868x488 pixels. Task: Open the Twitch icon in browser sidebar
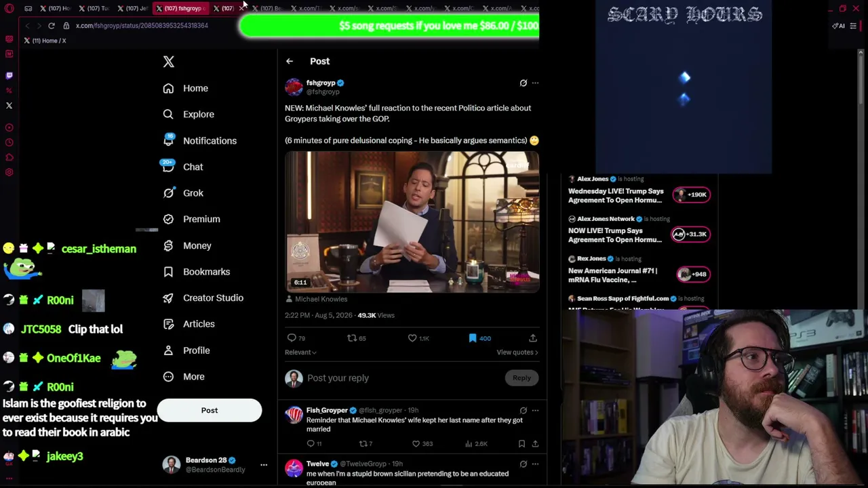(x=9, y=76)
